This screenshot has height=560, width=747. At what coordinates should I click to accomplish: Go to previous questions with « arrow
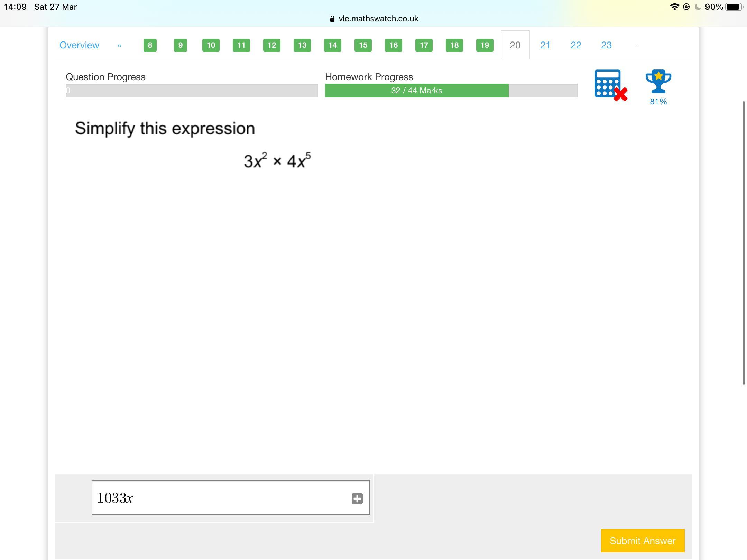[120, 45]
